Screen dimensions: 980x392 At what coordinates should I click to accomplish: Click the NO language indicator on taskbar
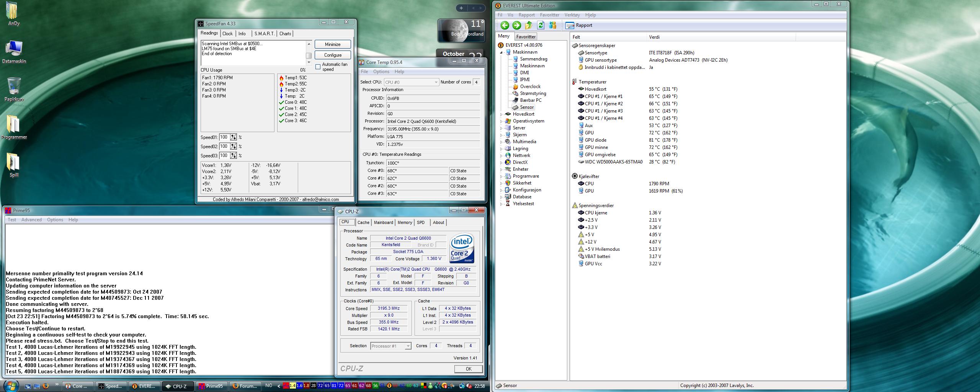coord(269,386)
